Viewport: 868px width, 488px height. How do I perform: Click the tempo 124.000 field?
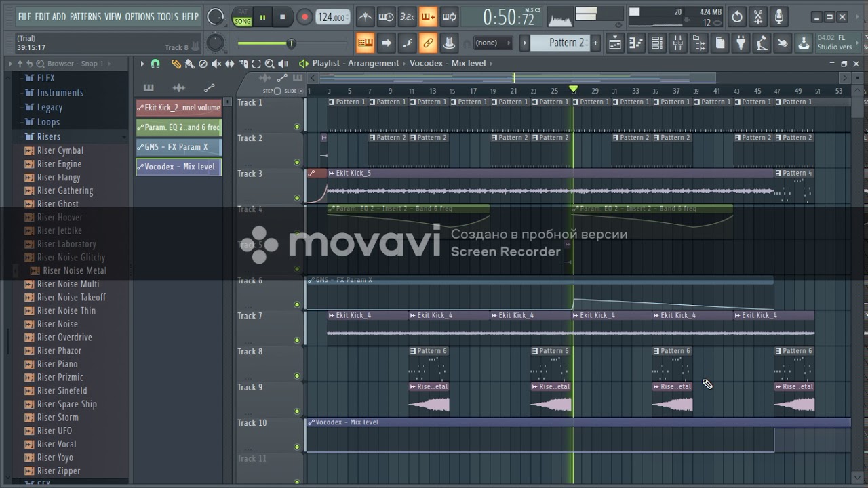334,18
